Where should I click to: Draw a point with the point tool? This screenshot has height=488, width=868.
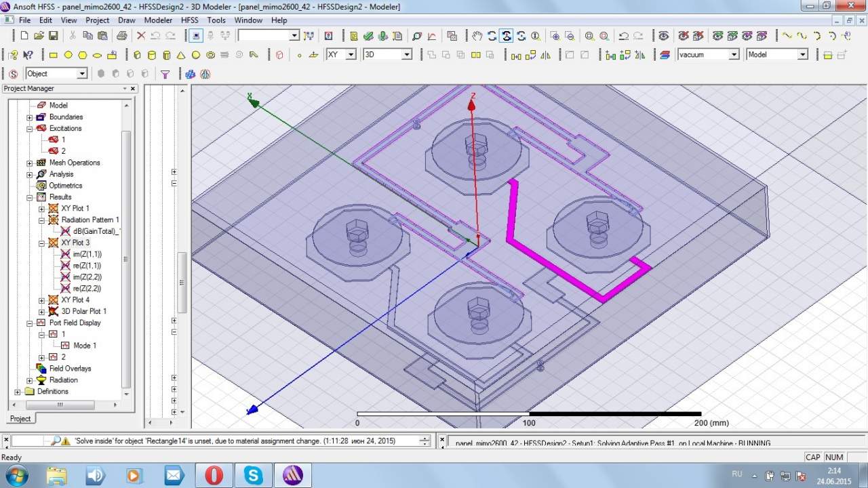pyautogui.click(x=299, y=55)
